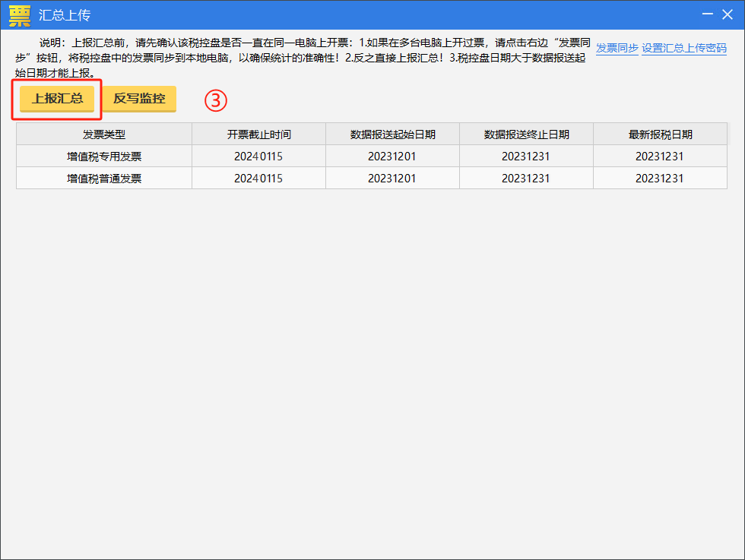This screenshot has width=745, height=560.
Task: Select the 开票截止时间 column header
Action: (259, 134)
